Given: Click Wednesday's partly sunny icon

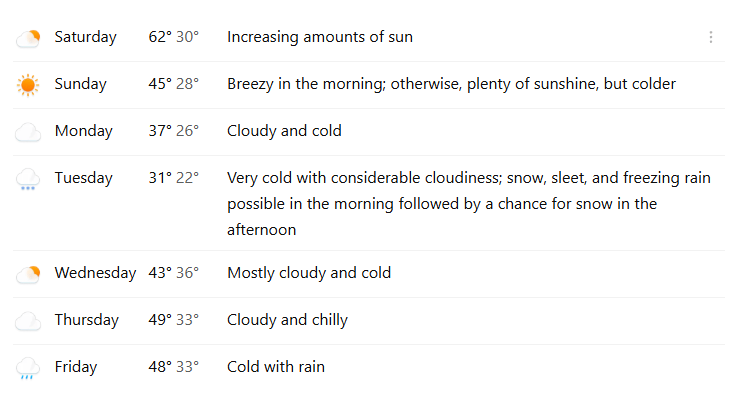Looking at the screenshot, I should click(x=28, y=274).
